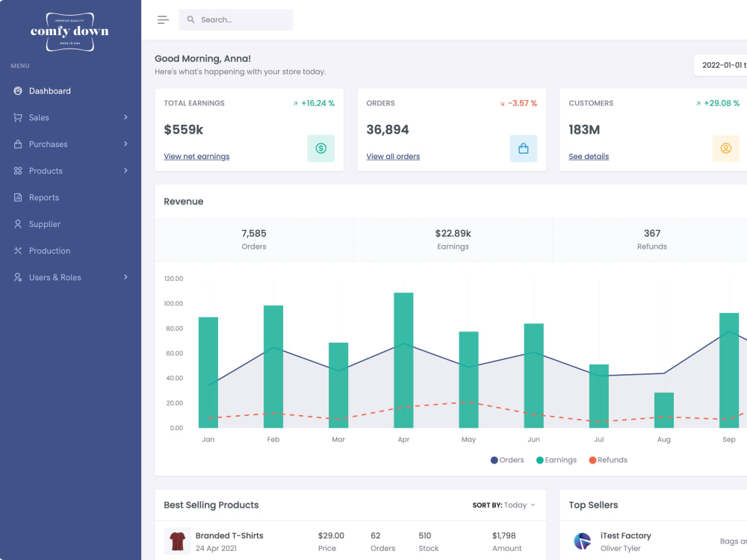Click the $29.00 Price cell
This screenshot has width=747, height=560.
coord(331,535)
